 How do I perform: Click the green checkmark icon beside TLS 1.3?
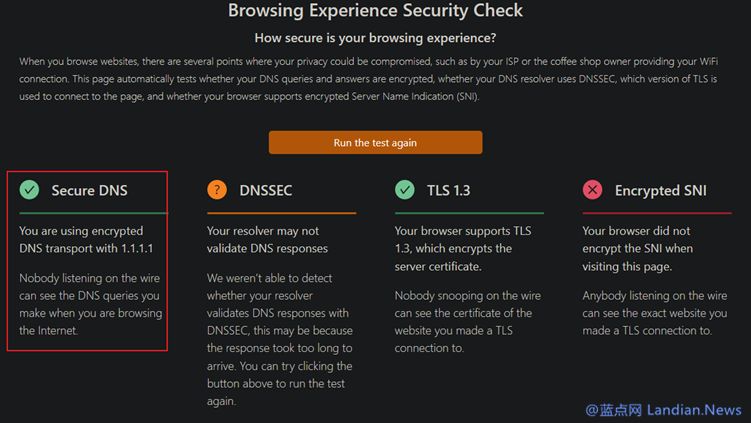click(405, 190)
